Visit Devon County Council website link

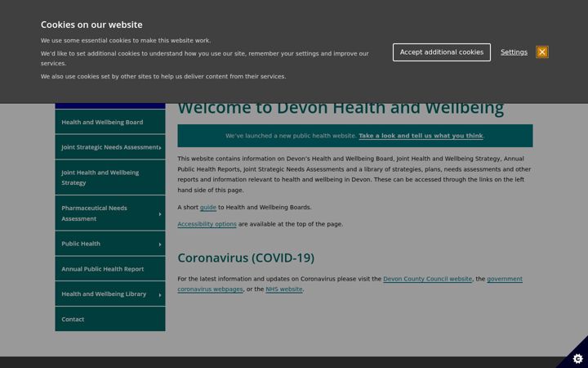(x=427, y=279)
